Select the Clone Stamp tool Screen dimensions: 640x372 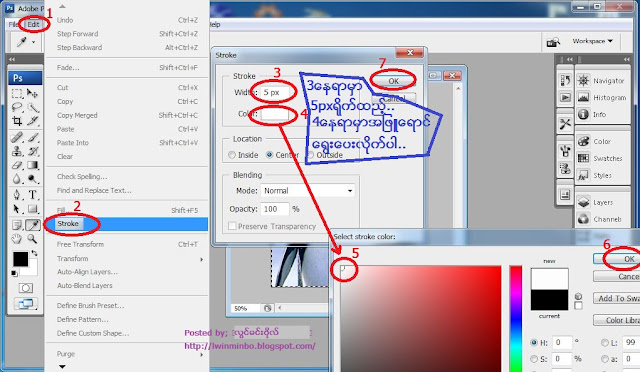17,151
